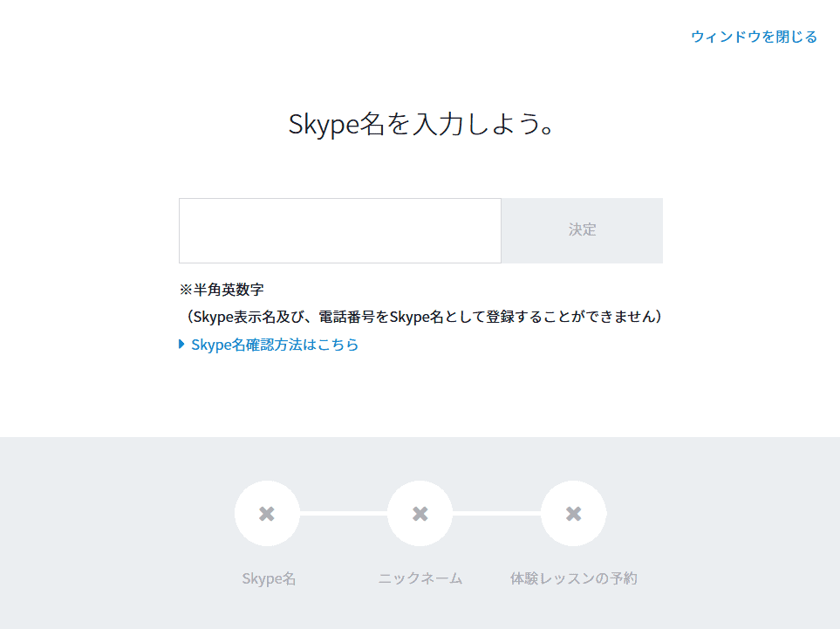Click the heading Skype名を入力しよう。
The image size is (840, 629).
click(421, 124)
